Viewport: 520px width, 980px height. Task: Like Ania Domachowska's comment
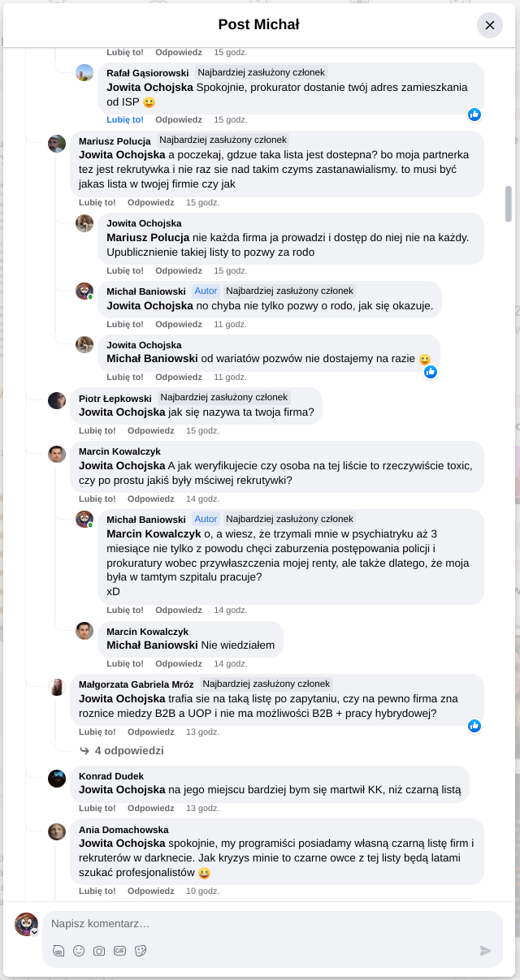[x=97, y=891]
